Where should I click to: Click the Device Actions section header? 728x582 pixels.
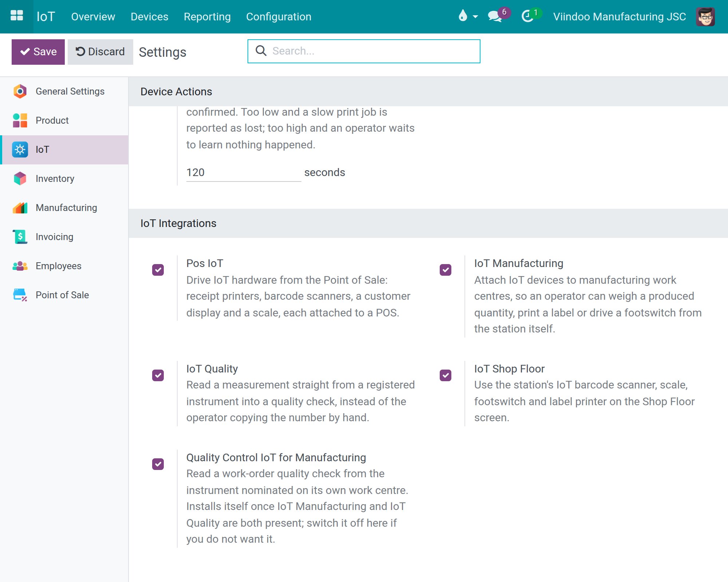176,92
